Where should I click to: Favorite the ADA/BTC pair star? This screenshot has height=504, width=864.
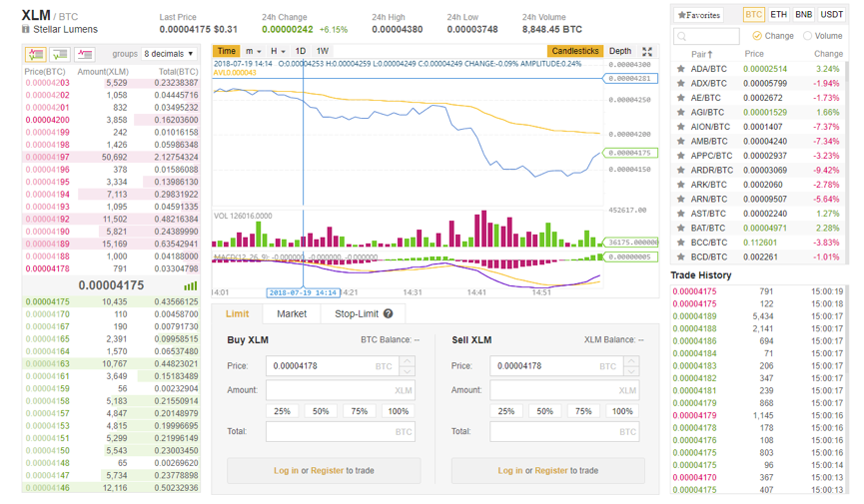[x=681, y=69]
